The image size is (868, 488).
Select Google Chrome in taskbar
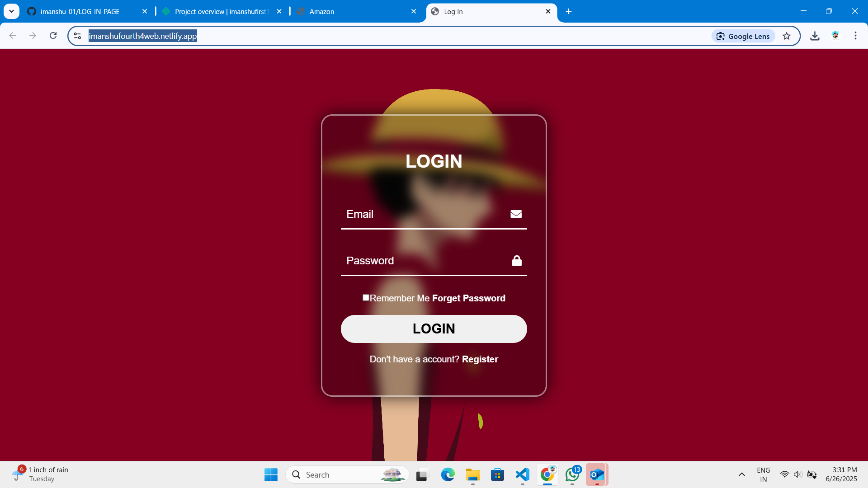547,475
